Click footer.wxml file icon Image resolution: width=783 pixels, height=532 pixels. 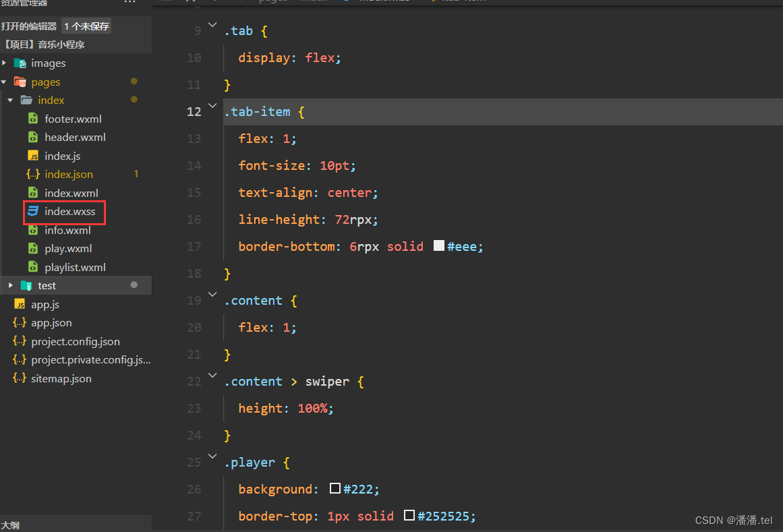point(33,119)
